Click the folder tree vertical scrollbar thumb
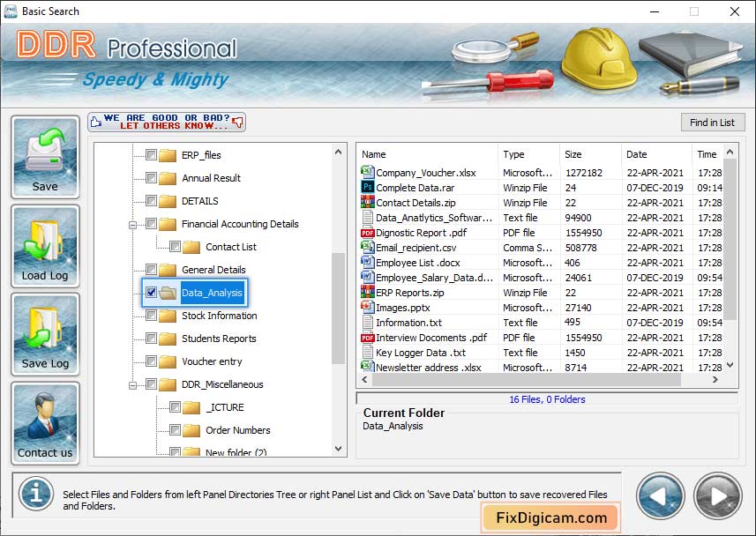 339,309
